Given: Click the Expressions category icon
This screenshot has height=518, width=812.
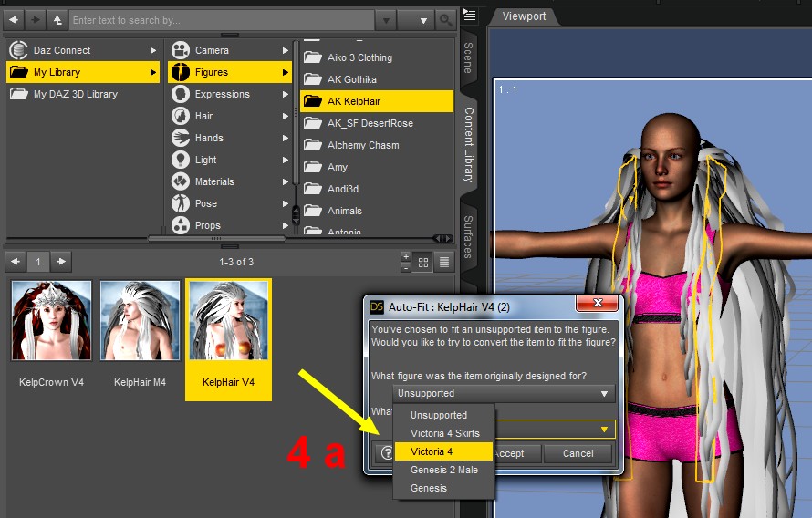Looking at the screenshot, I should pos(181,94).
